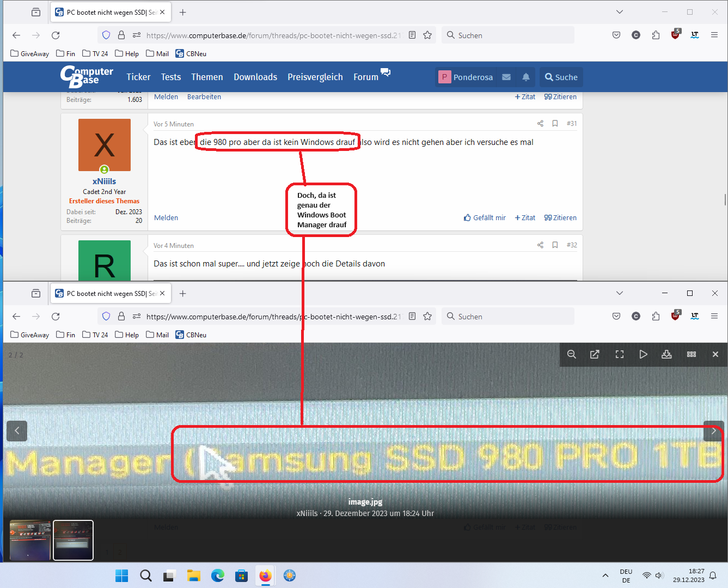This screenshot has width=728, height=588.
Task: Open Ponderosa user account menu
Action: point(466,77)
